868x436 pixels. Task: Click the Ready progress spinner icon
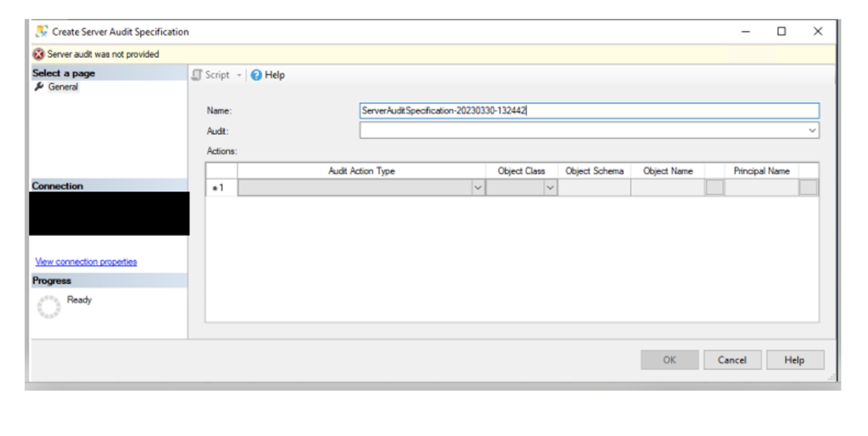tap(49, 306)
